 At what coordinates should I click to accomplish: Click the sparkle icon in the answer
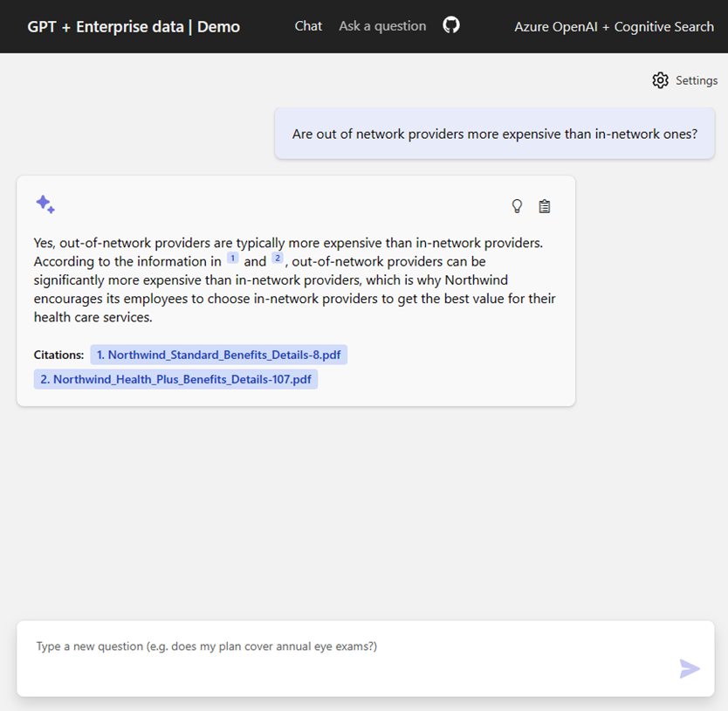[x=45, y=204]
